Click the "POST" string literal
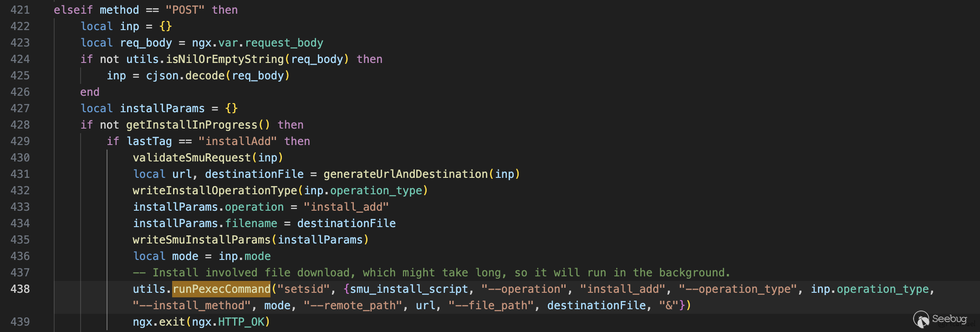Image resolution: width=980 pixels, height=332 pixels. tap(184, 10)
